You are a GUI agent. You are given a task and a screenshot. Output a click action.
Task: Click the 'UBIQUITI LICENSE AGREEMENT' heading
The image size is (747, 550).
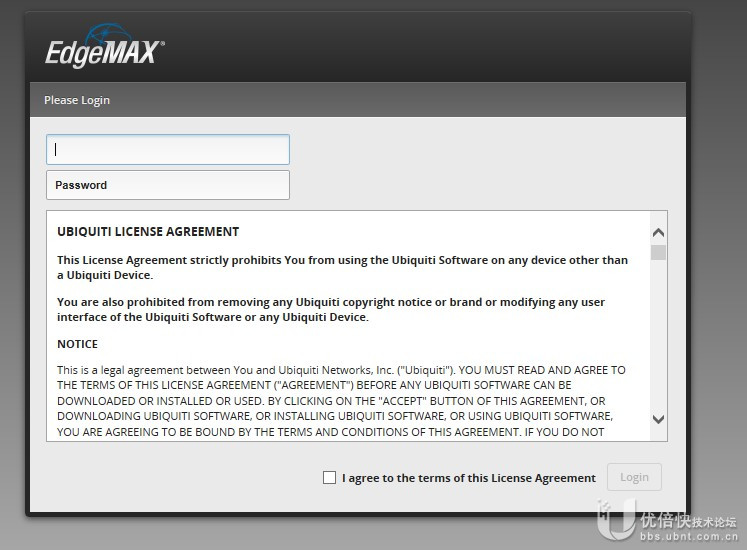click(x=148, y=232)
